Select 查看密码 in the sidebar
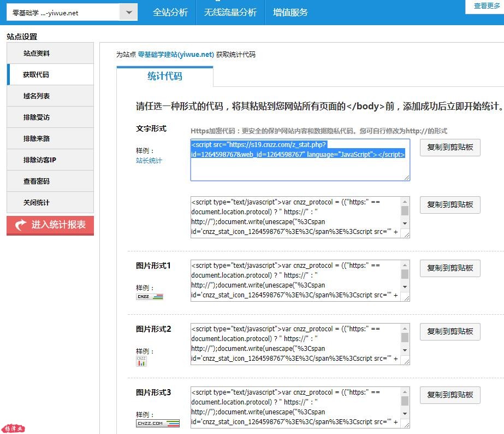Image resolution: width=504 pixels, height=434 pixels. click(x=50, y=181)
